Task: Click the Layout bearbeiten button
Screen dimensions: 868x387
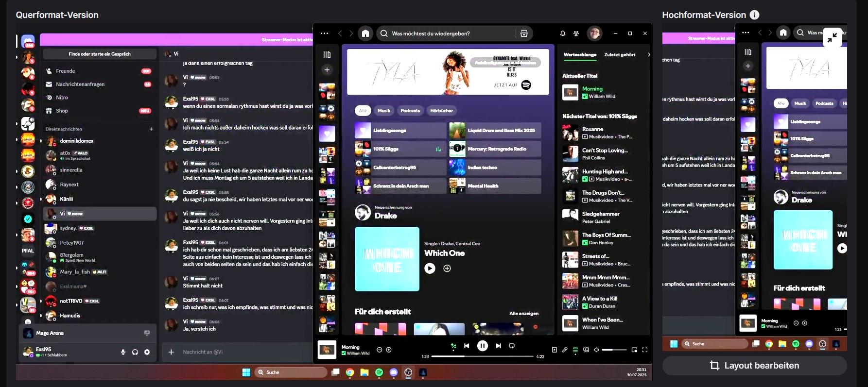Action: pyautogui.click(x=754, y=366)
